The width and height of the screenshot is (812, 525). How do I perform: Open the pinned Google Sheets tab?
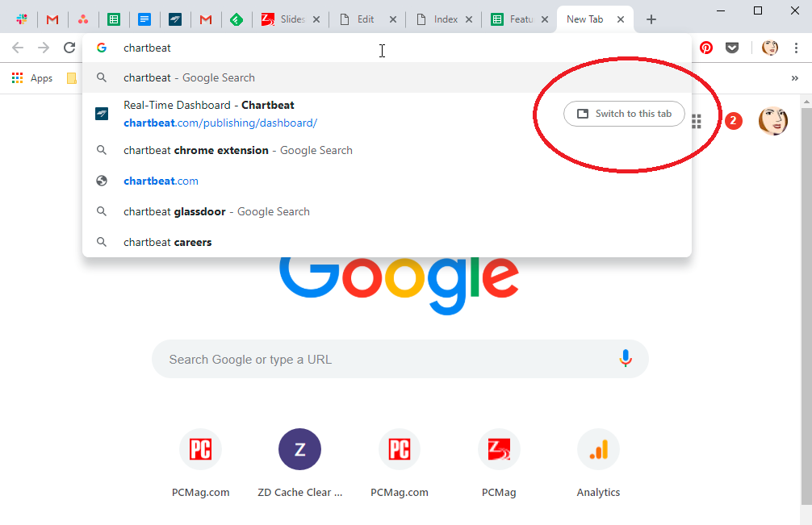[x=115, y=18]
